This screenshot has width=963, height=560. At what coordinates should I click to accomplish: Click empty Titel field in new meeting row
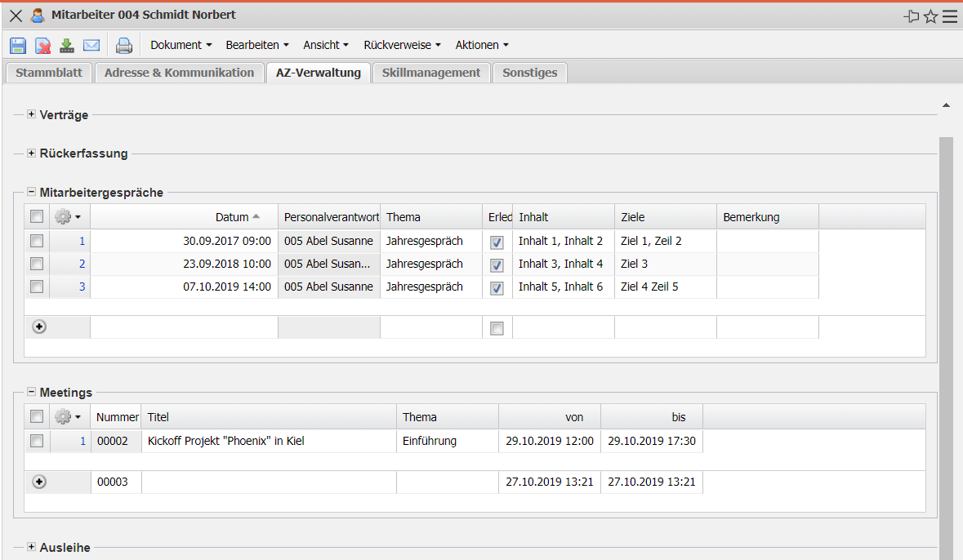click(x=268, y=482)
